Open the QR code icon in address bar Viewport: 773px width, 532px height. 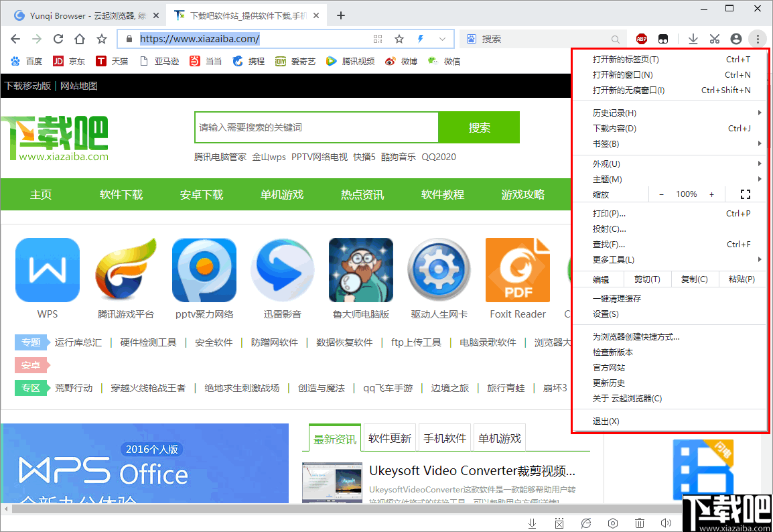[377, 38]
